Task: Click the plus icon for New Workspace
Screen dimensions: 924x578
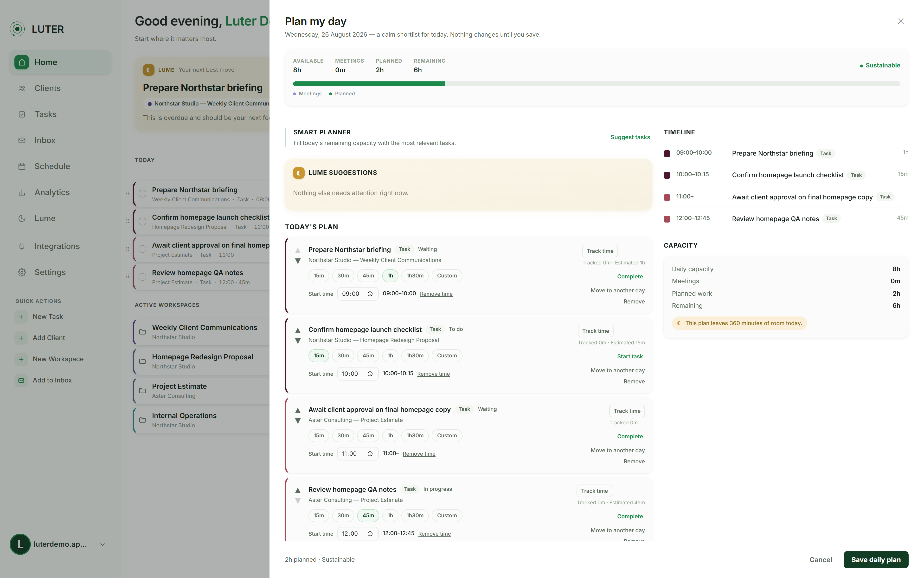Action: click(21, 359)
